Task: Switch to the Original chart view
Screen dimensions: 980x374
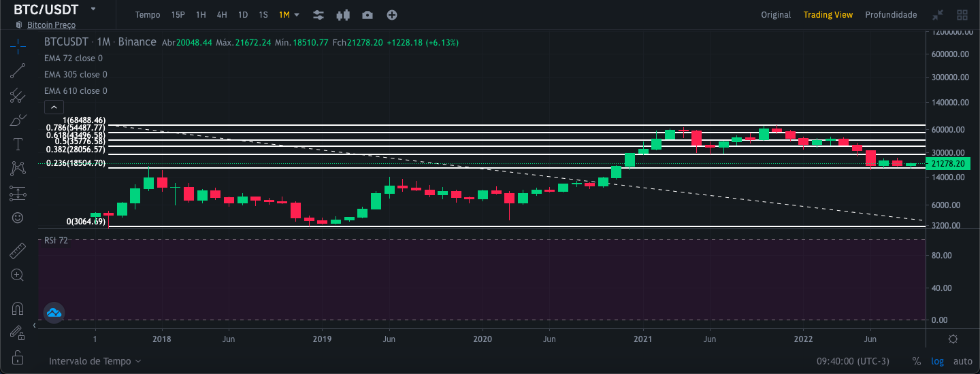Action: point(776,15)
